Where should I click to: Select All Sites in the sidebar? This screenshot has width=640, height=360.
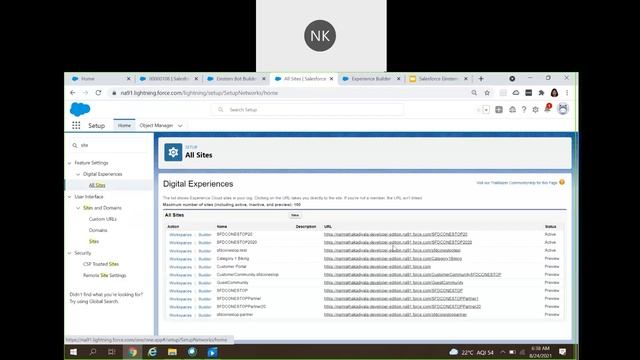[97, 185]
